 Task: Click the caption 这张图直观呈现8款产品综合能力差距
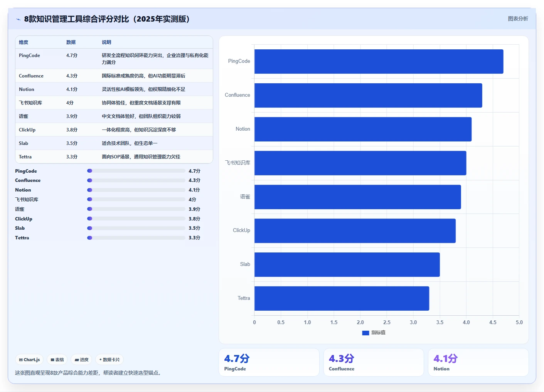(88, 373)
